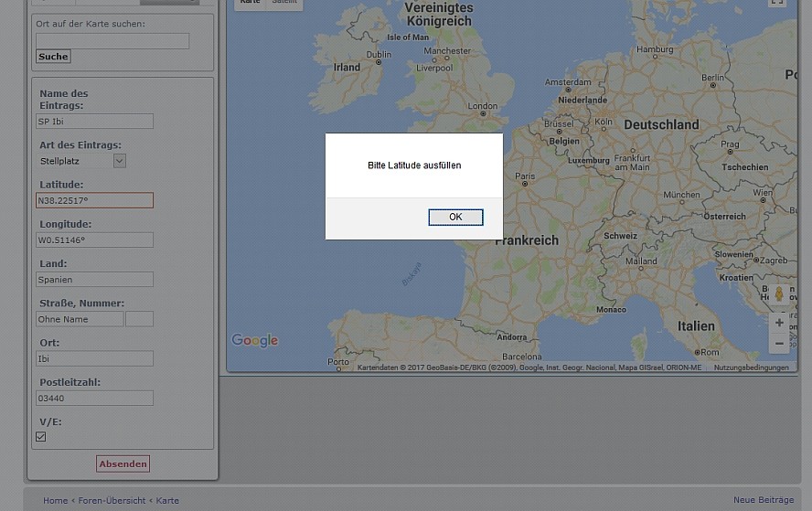Click the Italien country label
This screenshot has height=511, width=812.
pyautogui.click(x=696, y=326)
